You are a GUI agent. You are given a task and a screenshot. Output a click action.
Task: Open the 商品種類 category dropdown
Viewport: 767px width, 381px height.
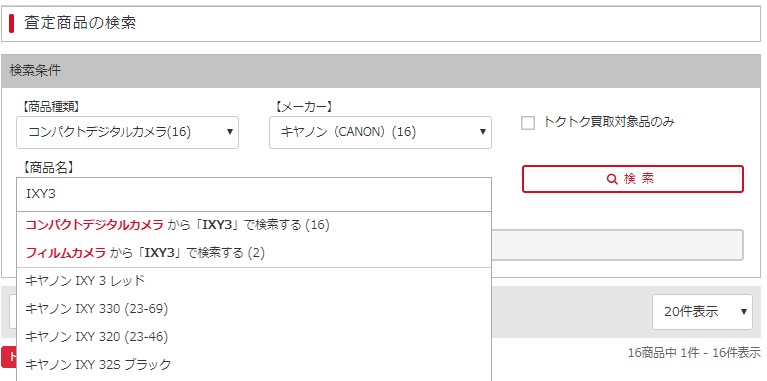tap(127, 132)
